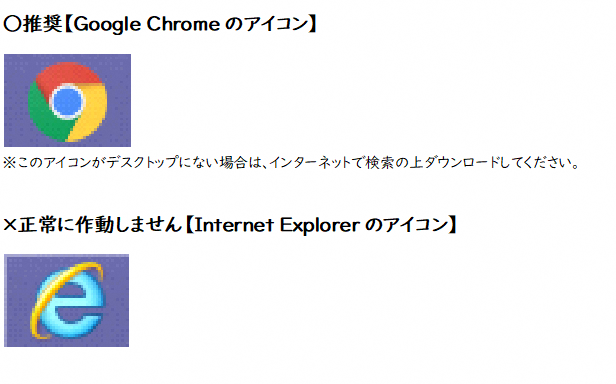Click the Google Chrome icon image
This screenshot has height=384, width=616.
coord(67,101)
